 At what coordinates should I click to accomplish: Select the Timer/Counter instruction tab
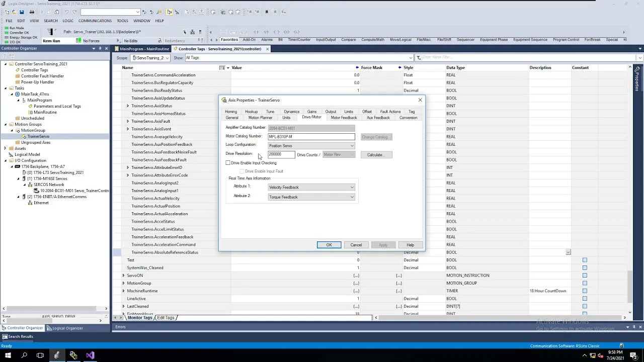299,40
